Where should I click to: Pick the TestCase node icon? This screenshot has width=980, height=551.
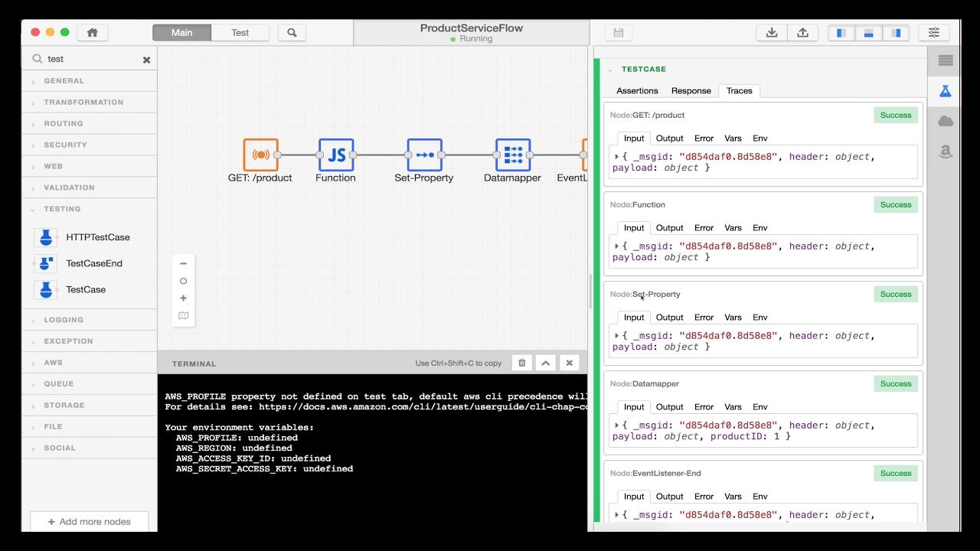(x=46, y=289)
